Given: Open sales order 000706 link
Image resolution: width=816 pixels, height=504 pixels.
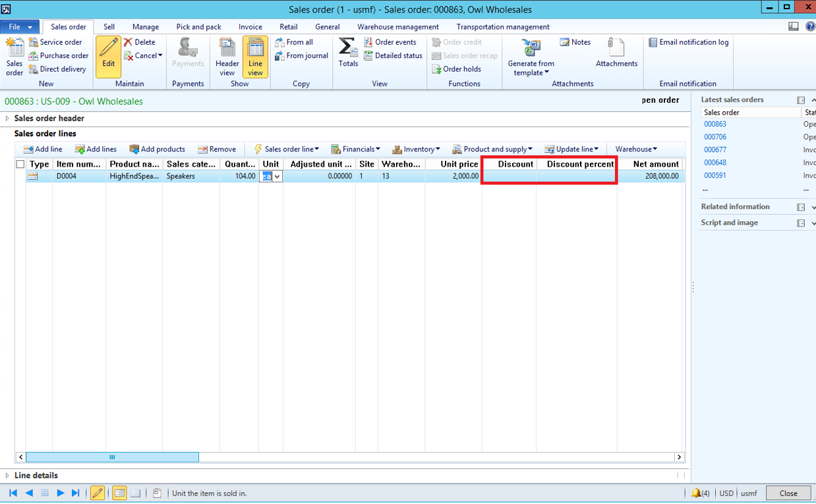Looking at the screenshot, I should tap(714, 137).
